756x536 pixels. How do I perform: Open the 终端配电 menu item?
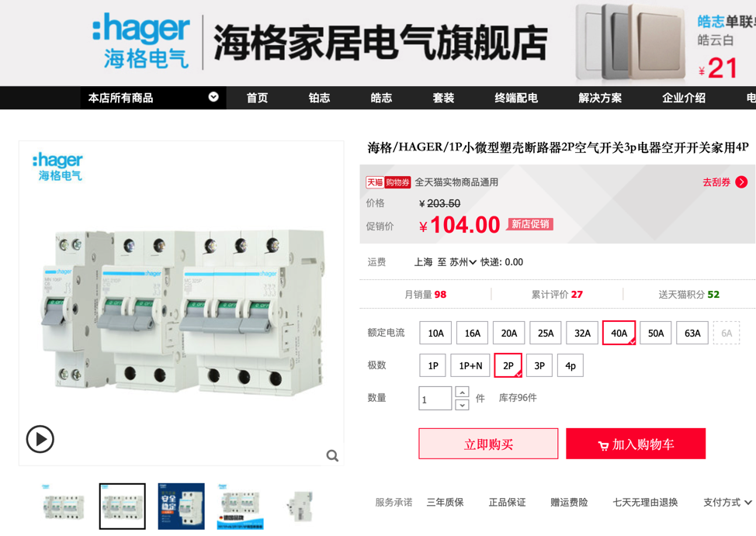coord(516,98)
